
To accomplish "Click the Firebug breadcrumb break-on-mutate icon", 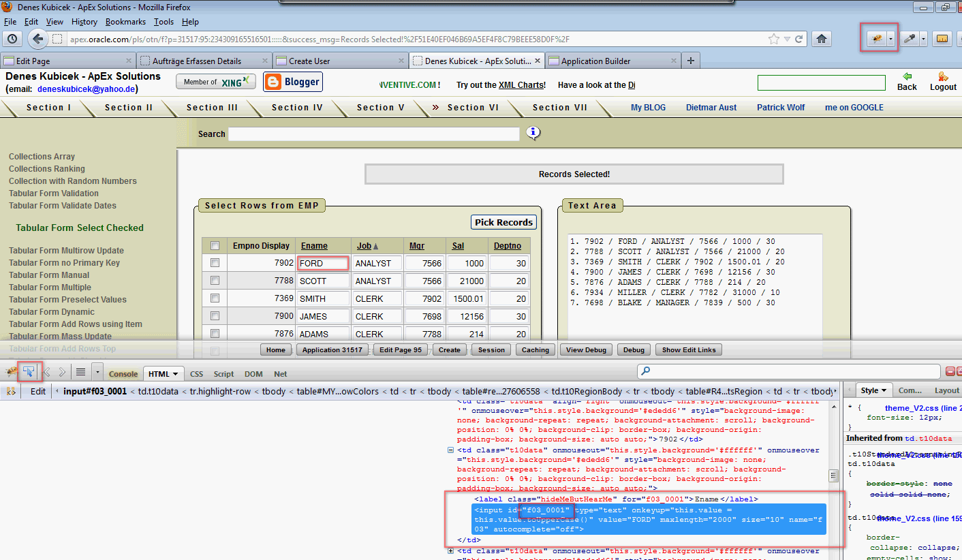I will click(10, 391).
